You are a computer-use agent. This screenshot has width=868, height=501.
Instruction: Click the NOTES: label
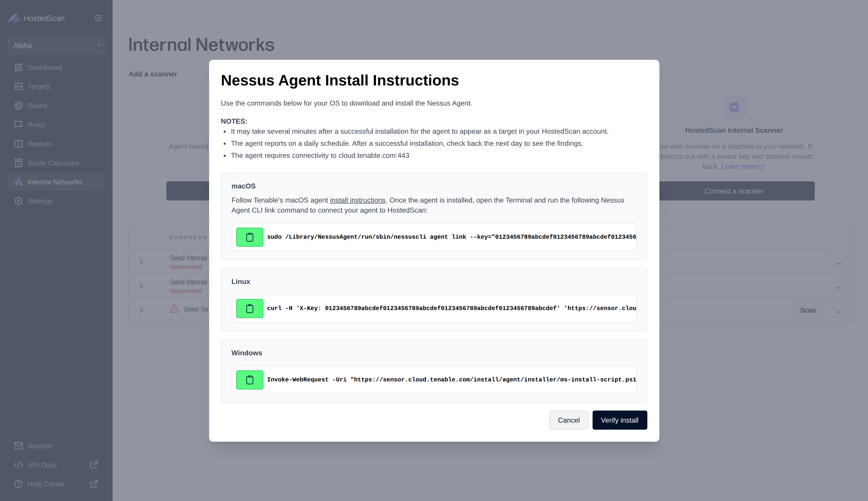coord(234,121)
